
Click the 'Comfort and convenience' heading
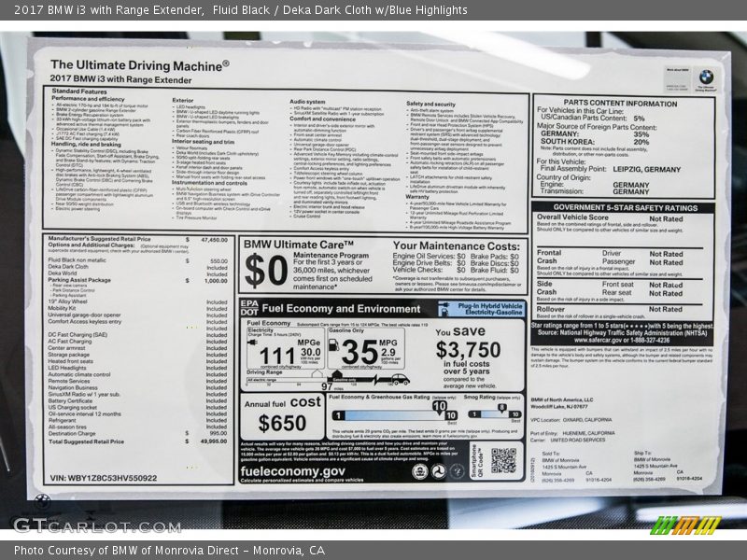[x=322, y=119]
